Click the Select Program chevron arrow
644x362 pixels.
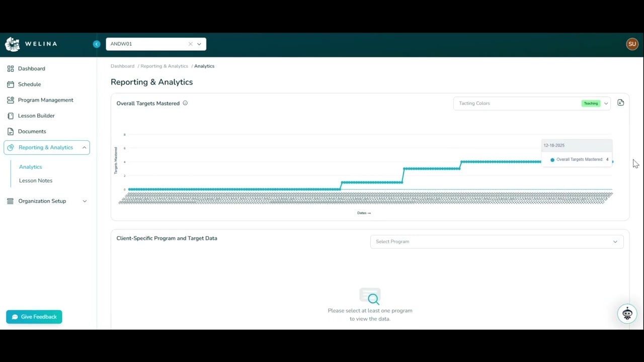click(x=615, y=242)
